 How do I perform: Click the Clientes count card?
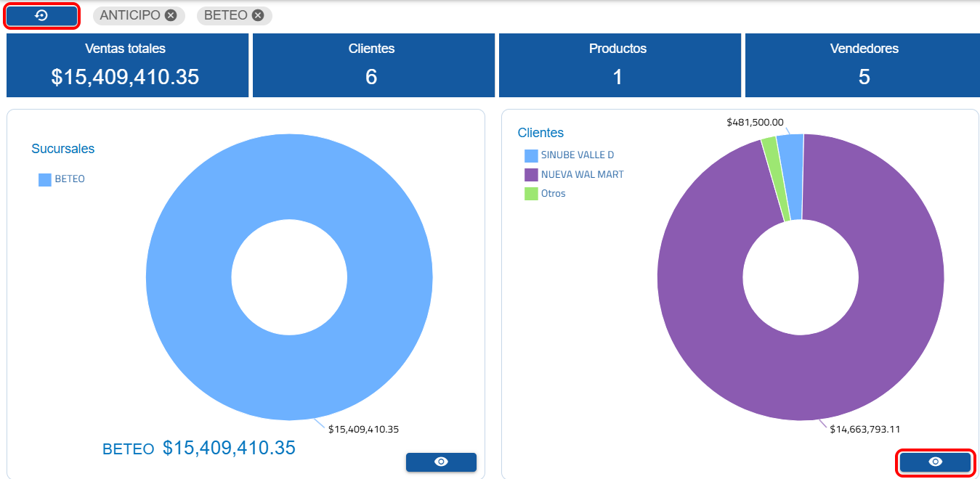[372, 65]
